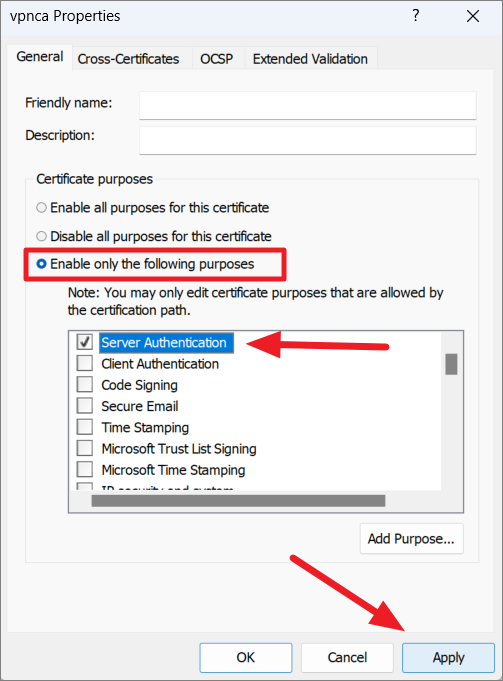Click the Add Purpose... button

point(411,539)
